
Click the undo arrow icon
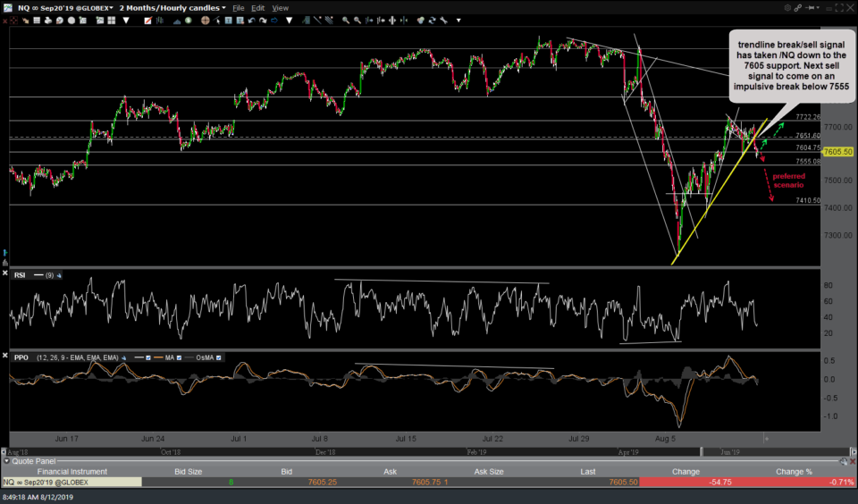(251, 21)
